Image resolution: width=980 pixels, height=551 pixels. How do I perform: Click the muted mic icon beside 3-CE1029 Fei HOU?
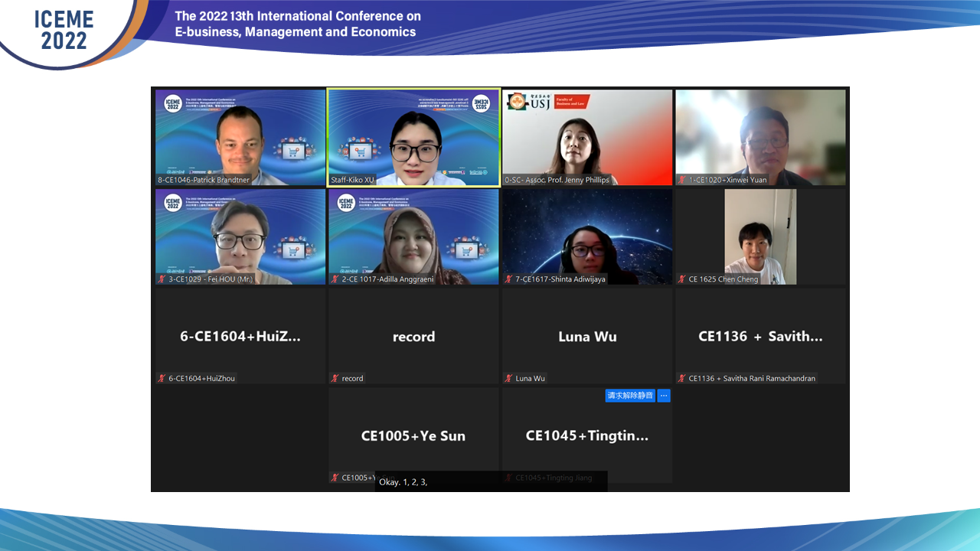click(x=162, y=279)
